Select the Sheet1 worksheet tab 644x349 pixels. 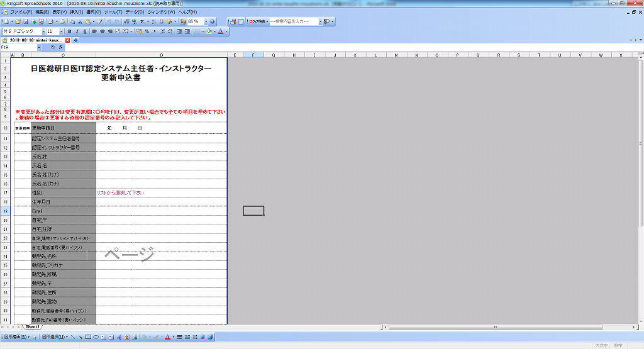pos(32,327)
